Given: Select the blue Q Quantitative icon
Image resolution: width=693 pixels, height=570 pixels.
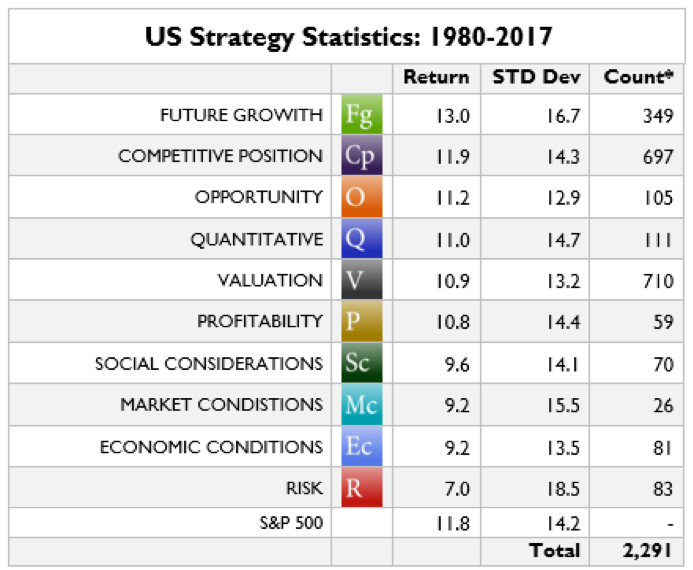Looking at the screenshot, I should [360, 239].
